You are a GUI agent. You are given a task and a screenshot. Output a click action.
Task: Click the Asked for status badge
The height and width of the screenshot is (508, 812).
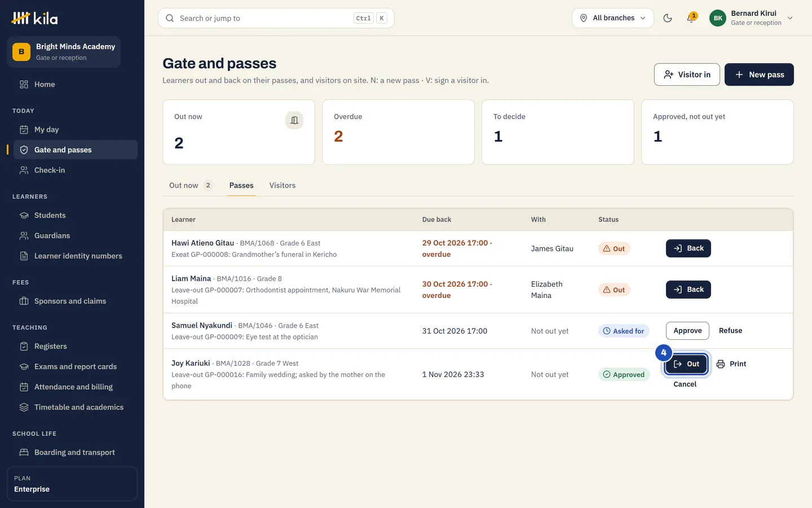point(624,331)
